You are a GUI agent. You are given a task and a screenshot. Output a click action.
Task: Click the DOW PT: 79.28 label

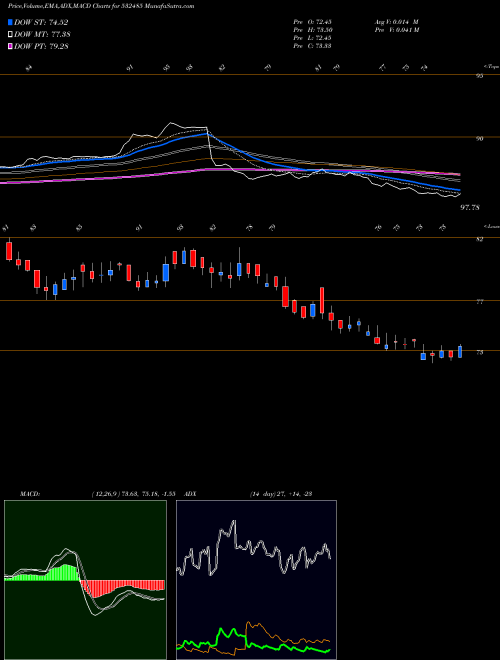tap(41, 46)
